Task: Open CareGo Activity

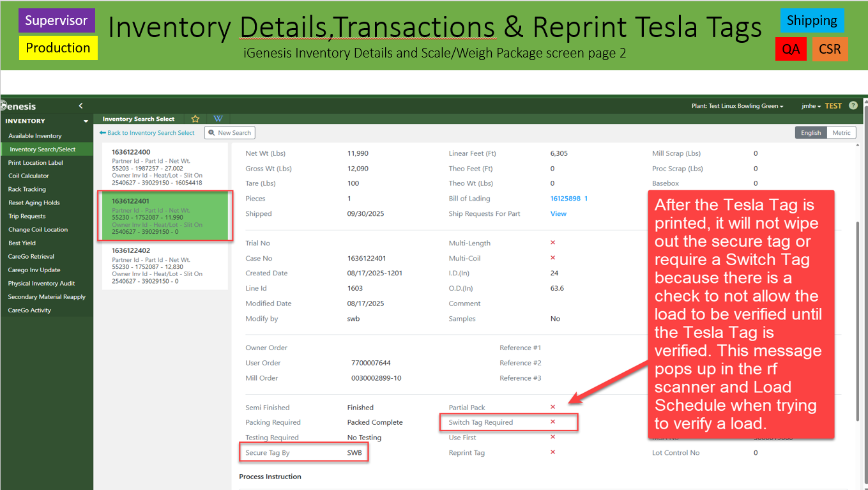Action: (29, 310)
